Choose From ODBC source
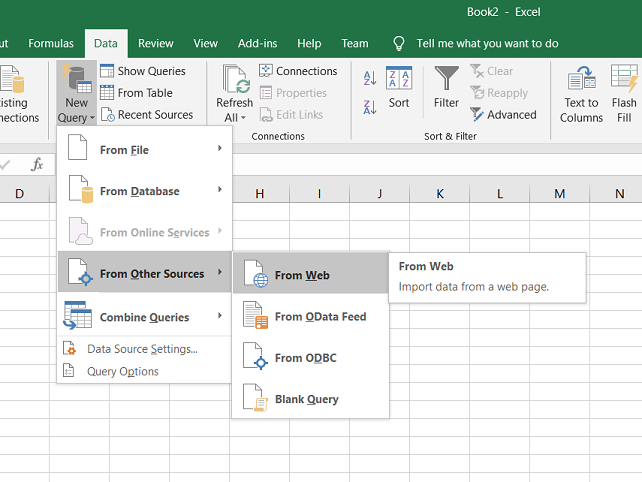Image resolution: width=642 pixels, height=482 pixels. (311, 357)
